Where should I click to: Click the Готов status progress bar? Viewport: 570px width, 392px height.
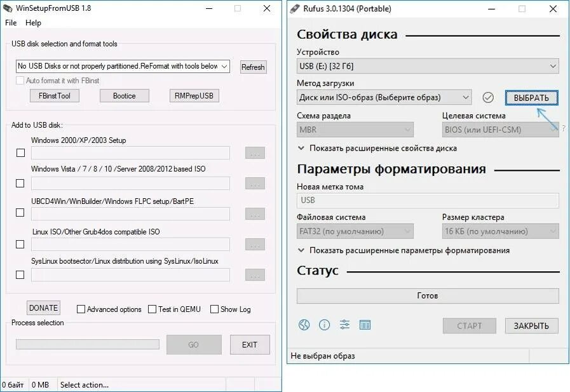[428, 295]
